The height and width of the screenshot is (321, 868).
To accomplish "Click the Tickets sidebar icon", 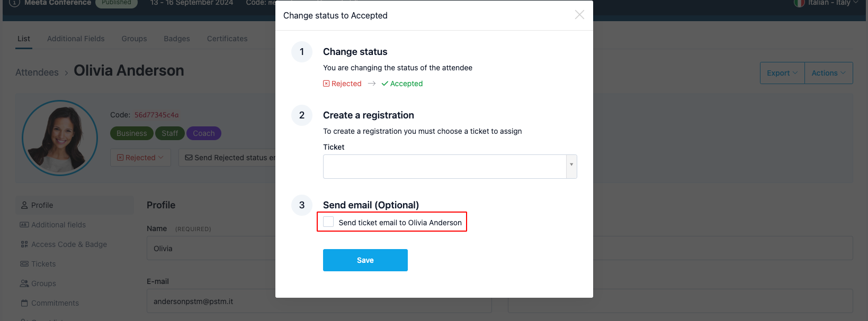I will click(24, 264).
